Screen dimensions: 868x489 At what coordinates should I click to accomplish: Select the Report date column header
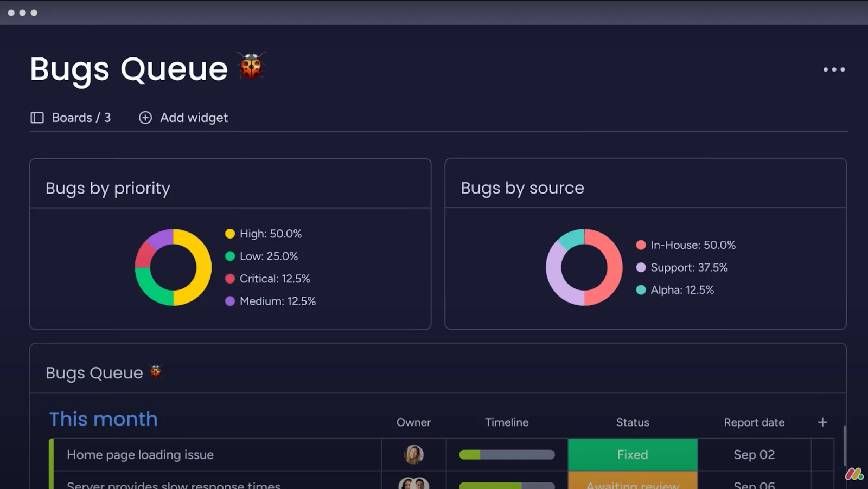[754, 422]
